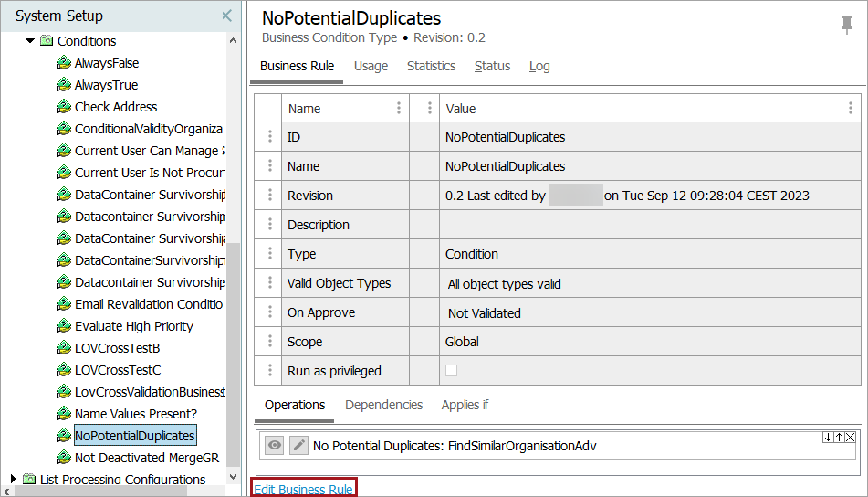Toggle the eye icon on the operation row
Image resolution: width=868 pixels, height=497 pixels.
click(274, 446)
